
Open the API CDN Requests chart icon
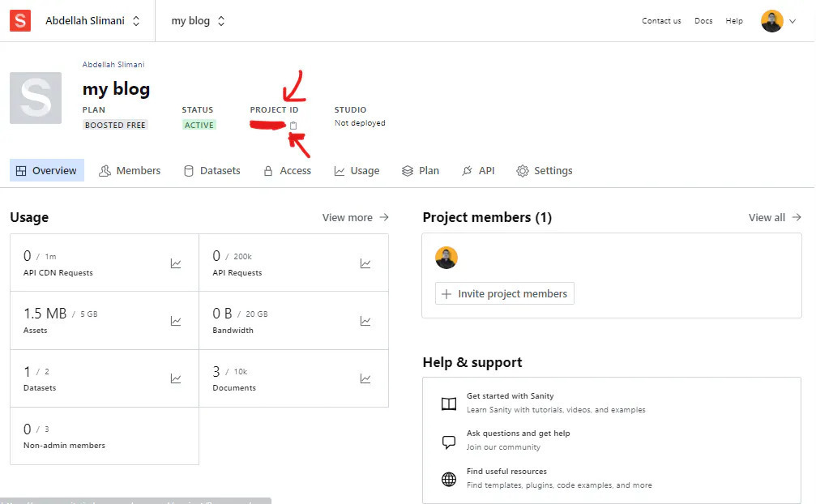[176, 263]
